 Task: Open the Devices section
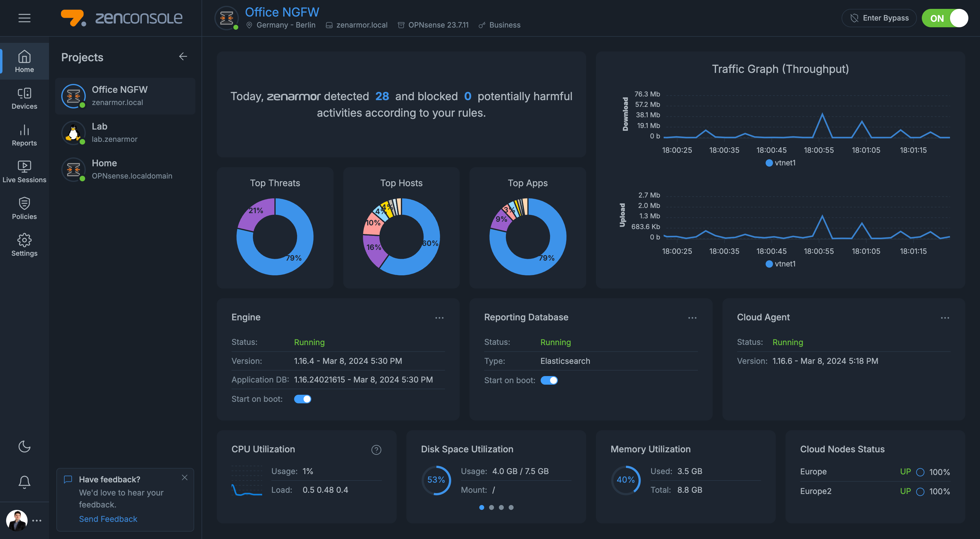[24, 98]
